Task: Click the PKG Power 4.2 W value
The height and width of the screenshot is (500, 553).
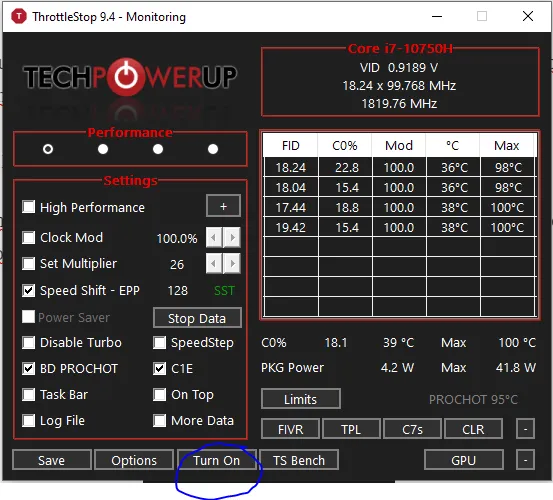Action: 397,368
